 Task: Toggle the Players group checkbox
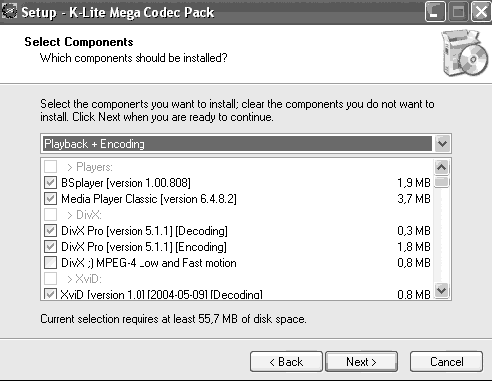[50, 166]
